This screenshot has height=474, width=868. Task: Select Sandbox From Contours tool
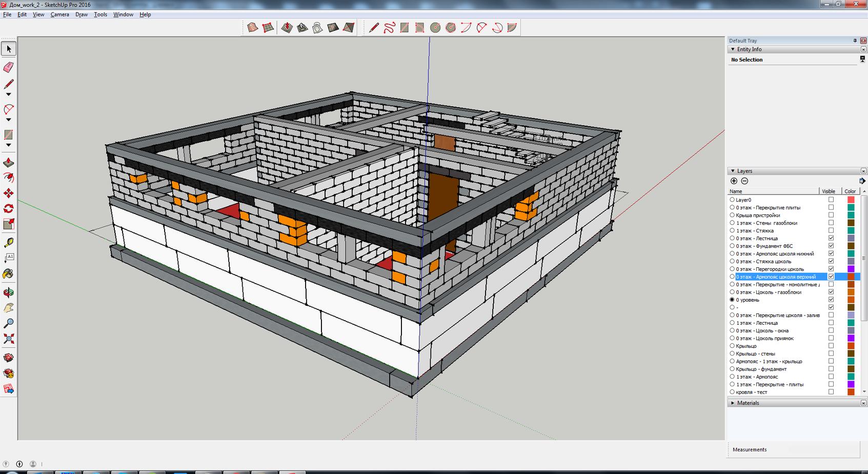click(x=252, y=28)
